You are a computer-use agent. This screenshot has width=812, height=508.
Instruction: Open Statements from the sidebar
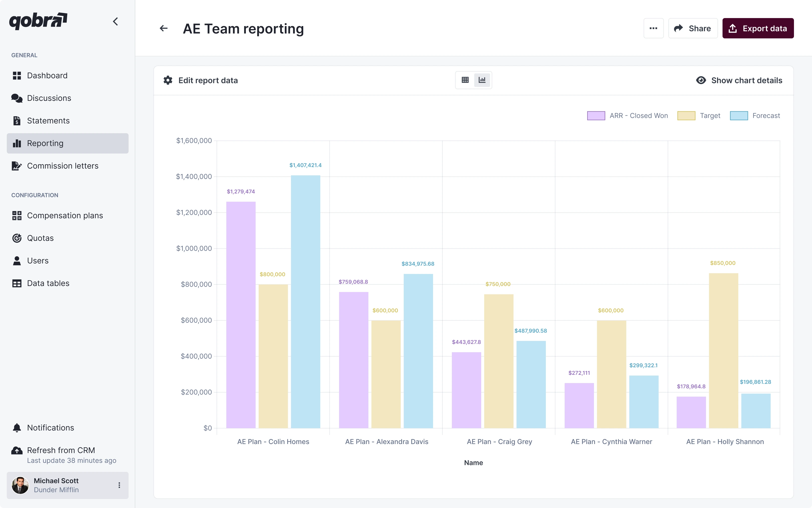(67, 121)
